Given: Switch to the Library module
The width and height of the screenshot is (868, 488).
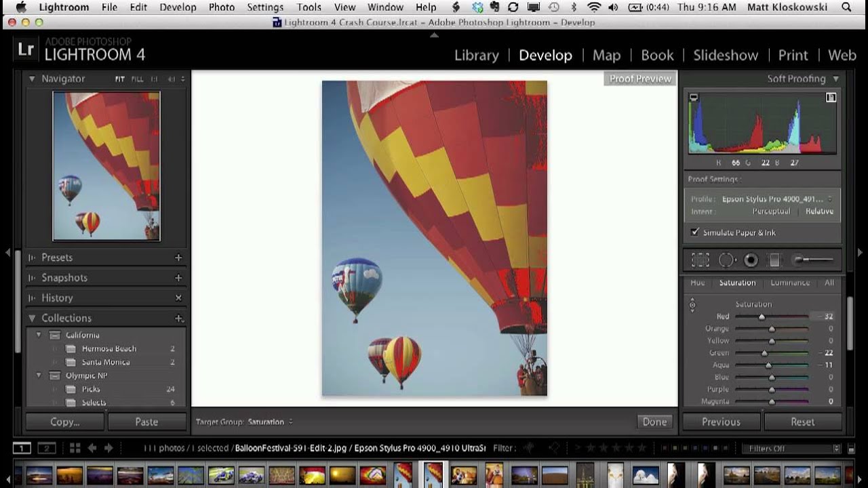Looking at the screenshot, I should [476, 56].
